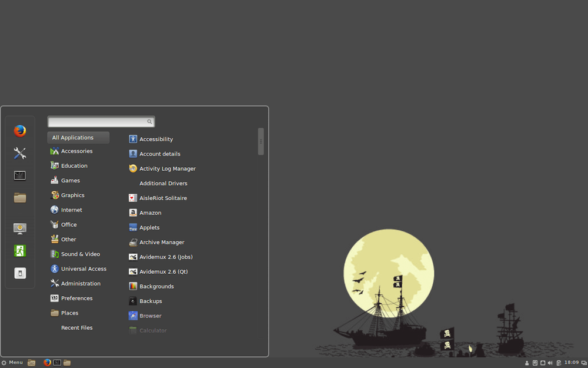This screenshot has height=368, width=588.
Task: Launch Firefox from the menu favorites sidebar
Action: [20, 131]
